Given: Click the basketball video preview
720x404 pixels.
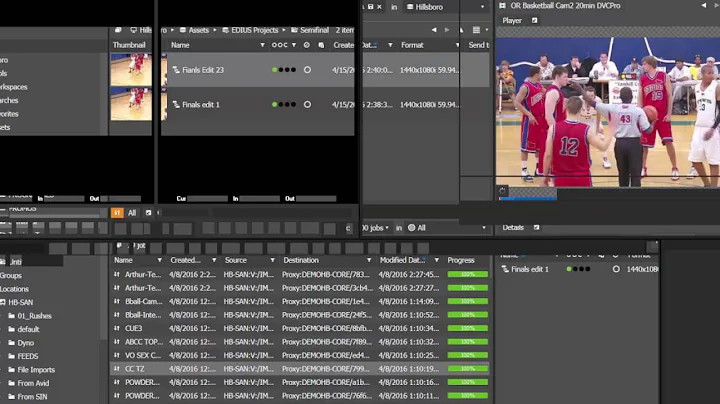Looking at the screenshot, I should click(x=608, y=112).
